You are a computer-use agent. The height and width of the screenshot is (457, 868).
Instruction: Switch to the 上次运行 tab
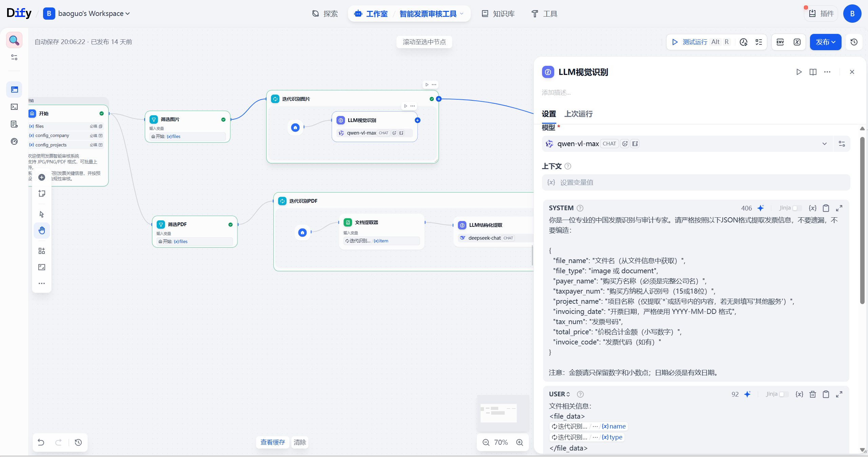578,114
